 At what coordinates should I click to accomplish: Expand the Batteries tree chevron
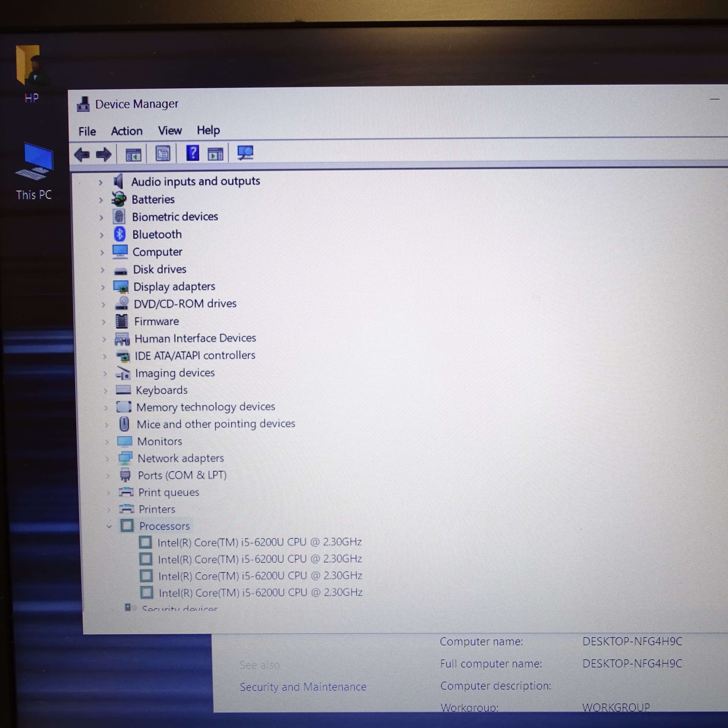(101, 200)
